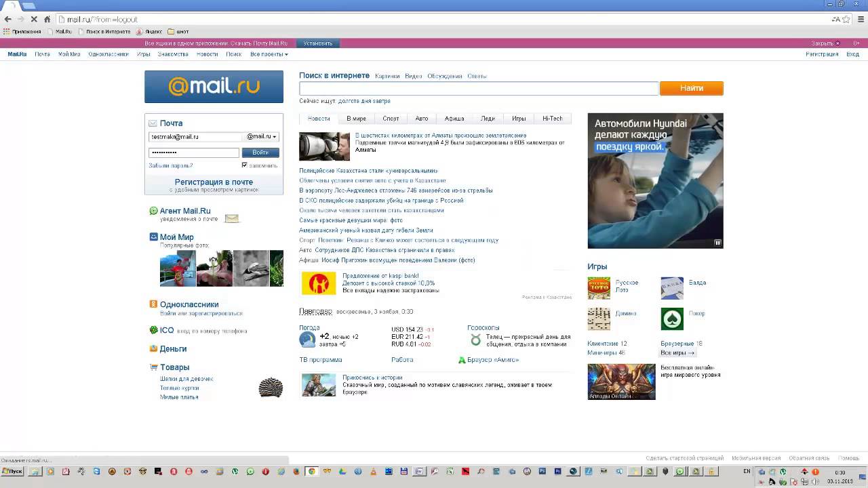Switch to the Спорт tab
The width and height of the screenshot is (868, 488).
[x=391, y=119]
